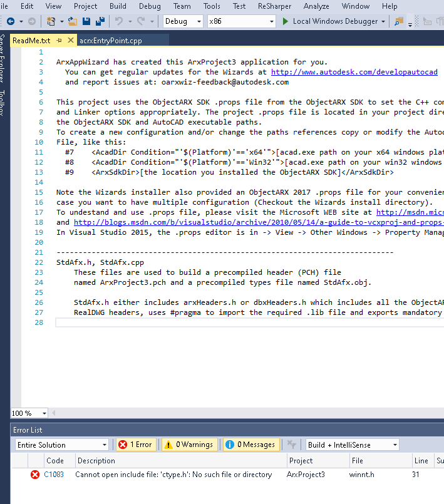Click the Find in Files toolbar icon
The width and height of the screenshot is (444, 504).
[x=399, y=21]
